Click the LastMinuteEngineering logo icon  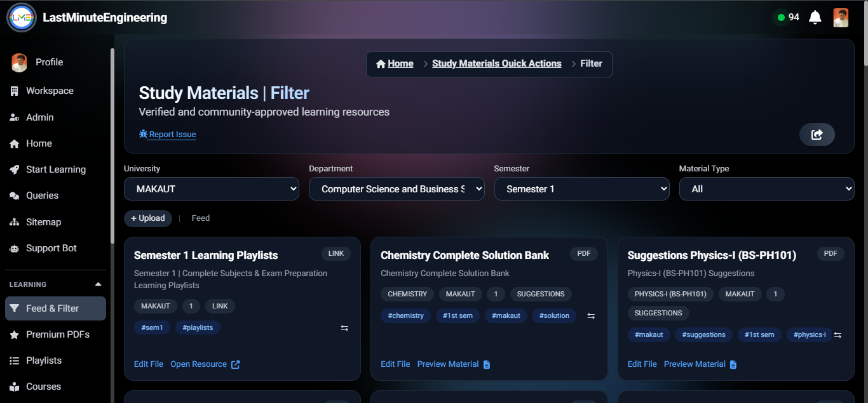click(21, 18)
